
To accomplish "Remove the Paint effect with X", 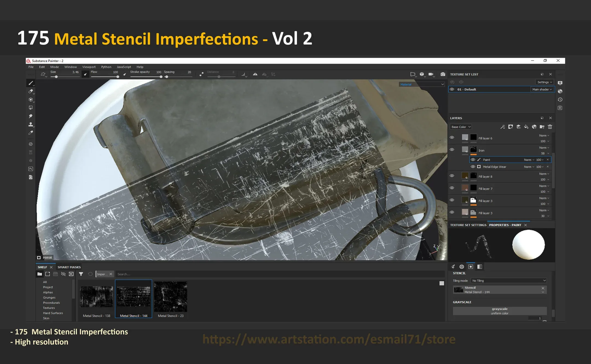I will pyautogui.click(x=548, y=160).
